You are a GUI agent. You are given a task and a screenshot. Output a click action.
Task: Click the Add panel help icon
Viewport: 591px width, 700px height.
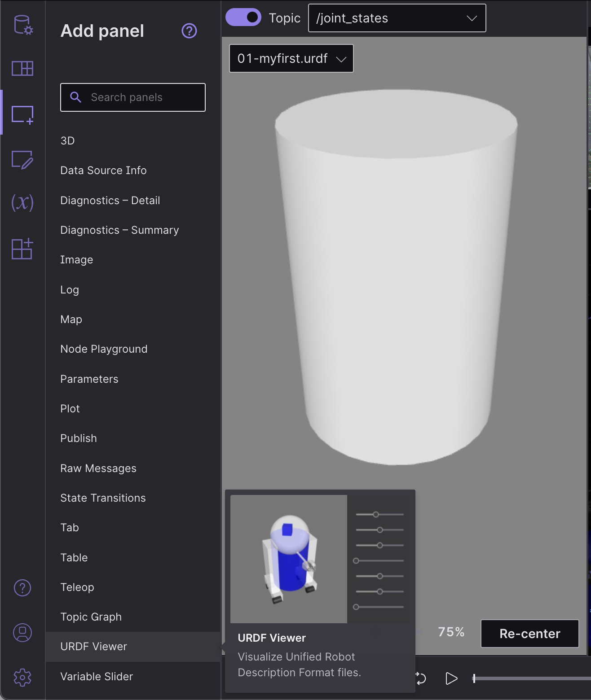tap(189, 31)
